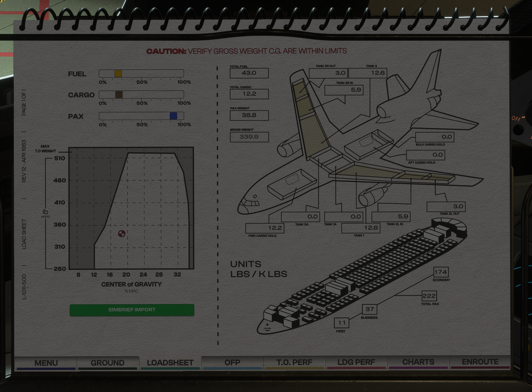The image size is (532, 392).
Task: Switch to the GROUND tab
Action: pyautogui.click(x=108, y=363)
